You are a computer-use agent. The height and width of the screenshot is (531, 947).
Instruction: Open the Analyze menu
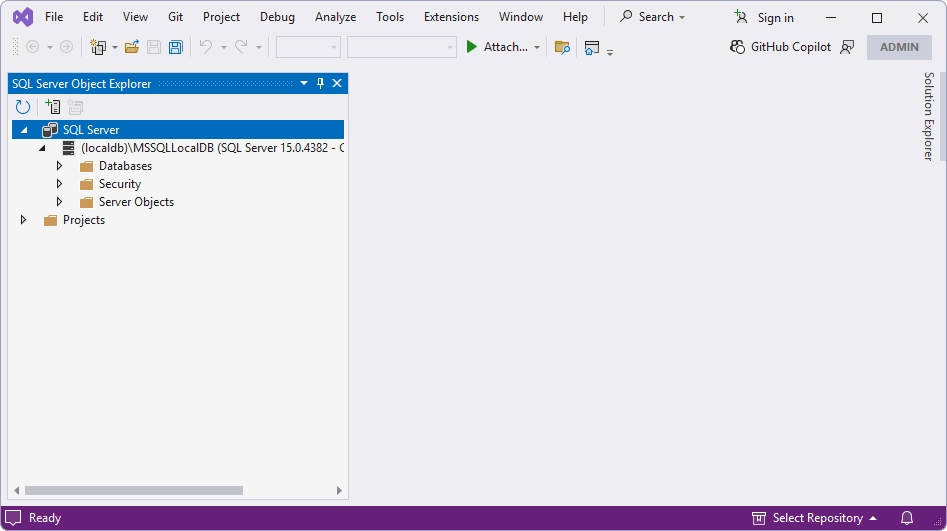click(335, 17)
